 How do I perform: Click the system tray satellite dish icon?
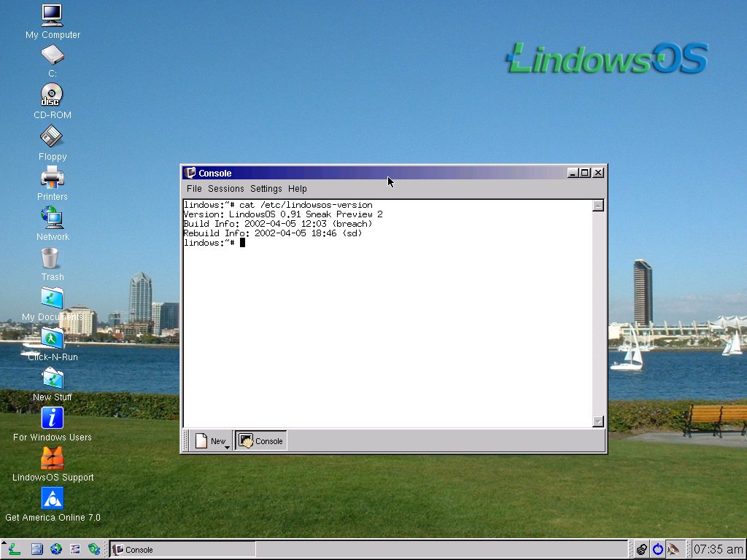tap(673, 549)
